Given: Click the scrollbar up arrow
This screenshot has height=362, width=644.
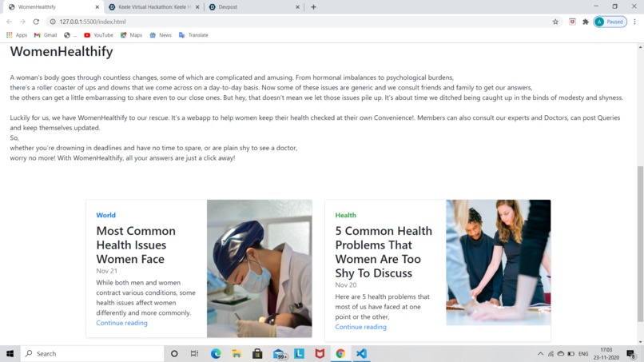Looking at the screenshot, I should click(x=640, y=48).
